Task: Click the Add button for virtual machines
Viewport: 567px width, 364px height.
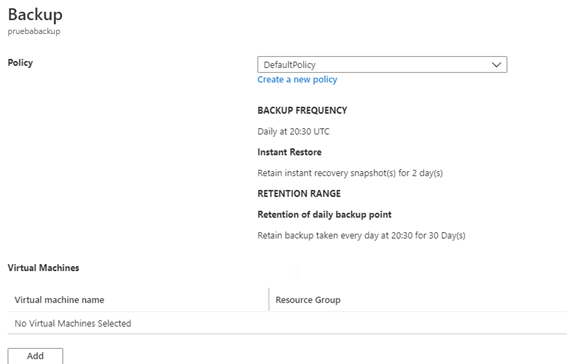Action: click(x=35, y=356)
